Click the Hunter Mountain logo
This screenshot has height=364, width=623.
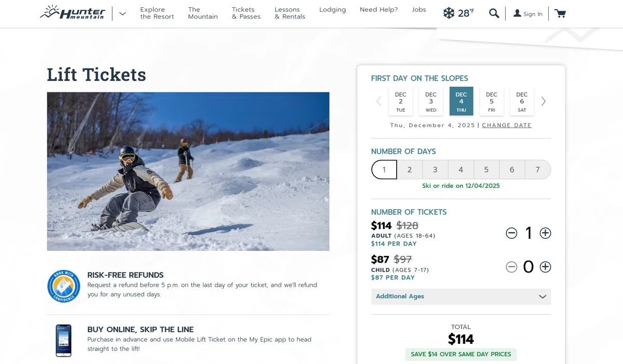[x=73, y=12]
